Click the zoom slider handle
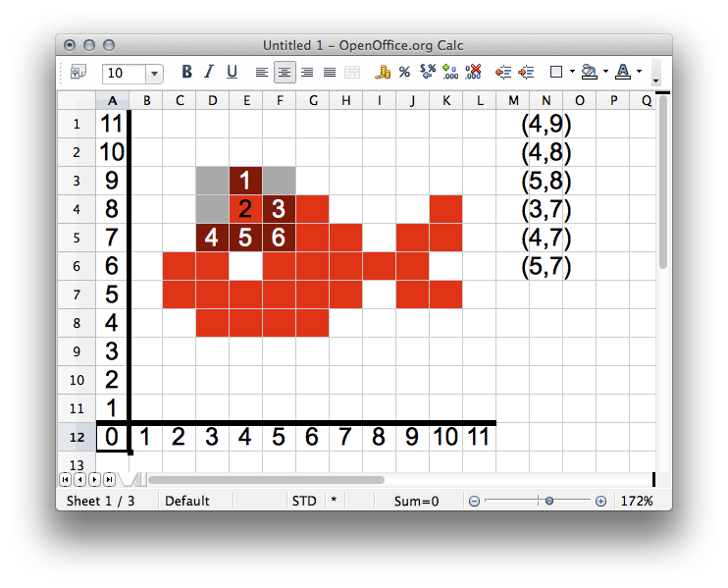The image size is (728, 588). click(x=549, y=501)
